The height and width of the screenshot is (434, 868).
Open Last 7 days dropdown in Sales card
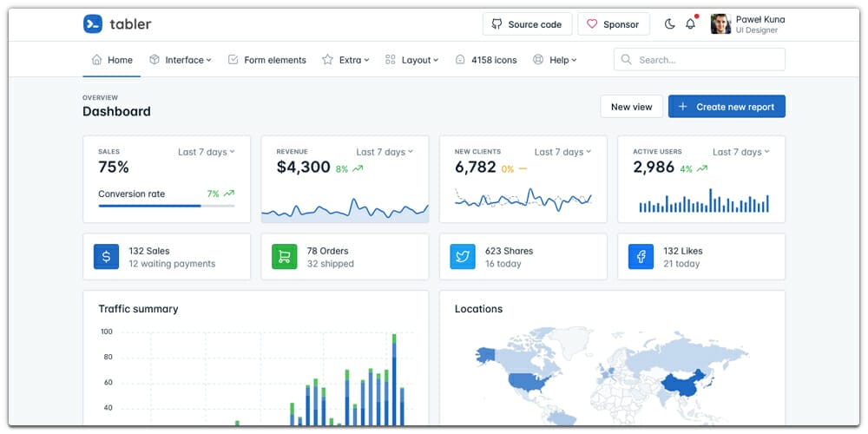pos(207,152)
